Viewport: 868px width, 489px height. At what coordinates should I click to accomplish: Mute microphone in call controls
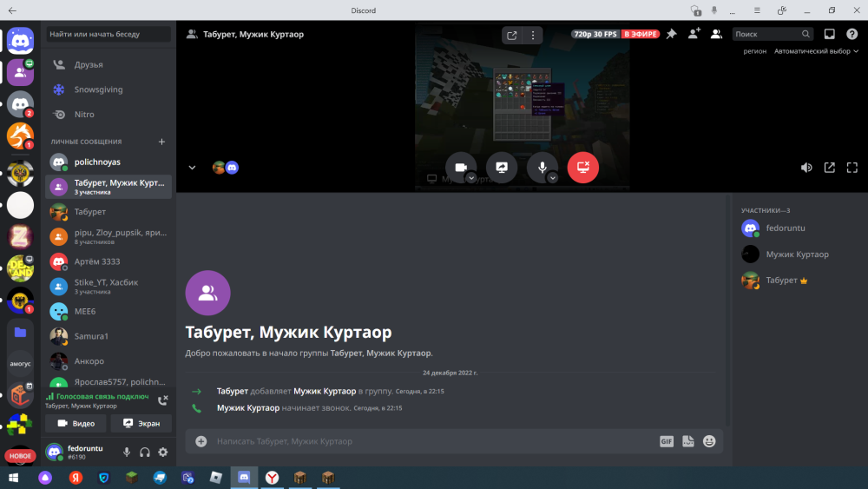coord(542,168)
